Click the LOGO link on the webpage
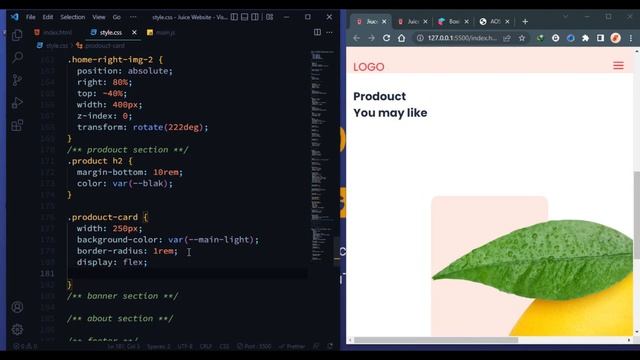The image size is (640, 360). point(369,67)
